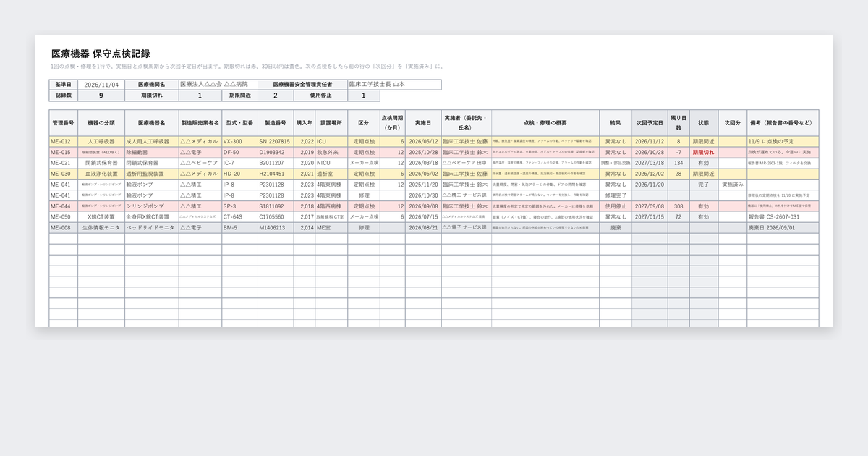This screenshot has height=456, width=868.
Task: Click the ME-044 management number cell
Action: (64, 206)
